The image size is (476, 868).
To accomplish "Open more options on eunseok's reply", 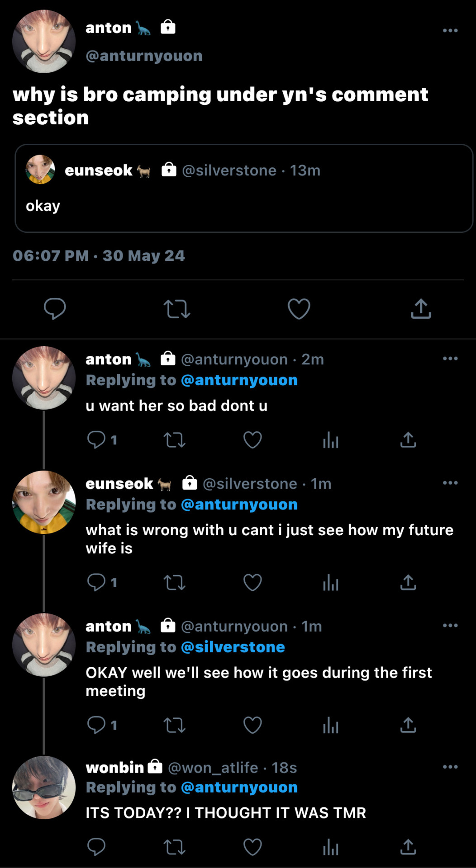I will [x=450, y=483].
